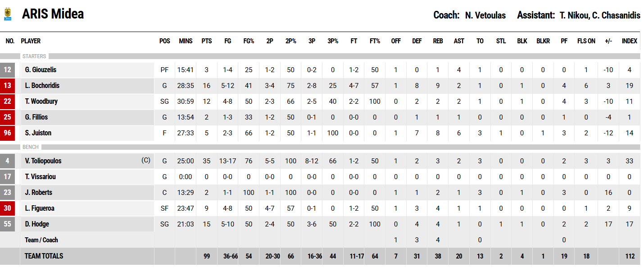
Task: Click jersey number 4 badge
Action: click(x=7, y=161)
